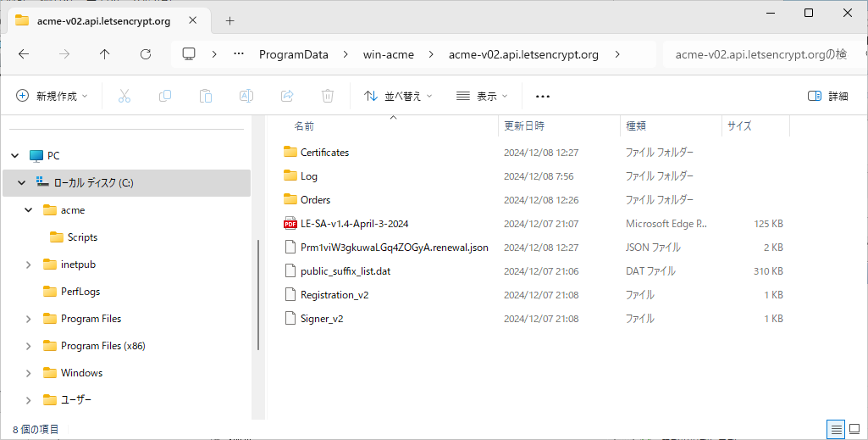Screen dimensions: 868x440
Task: Select file name Registration_v2
Action: (x=334, y=295)
